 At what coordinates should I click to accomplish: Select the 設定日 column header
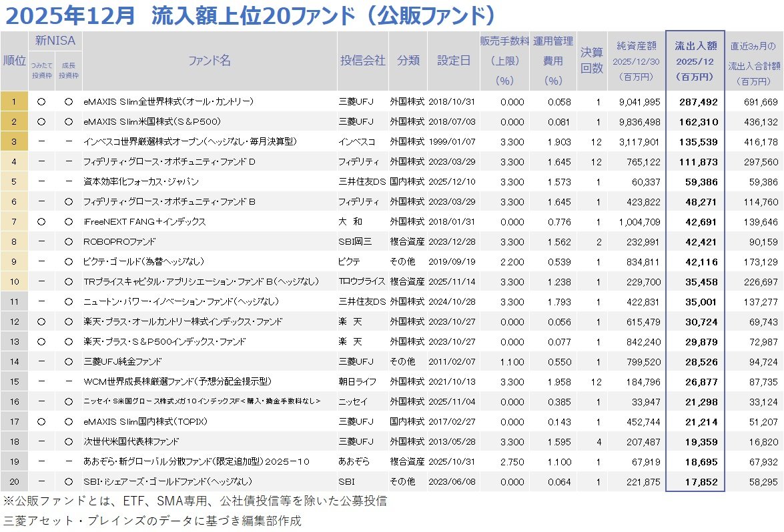[454, 61]
